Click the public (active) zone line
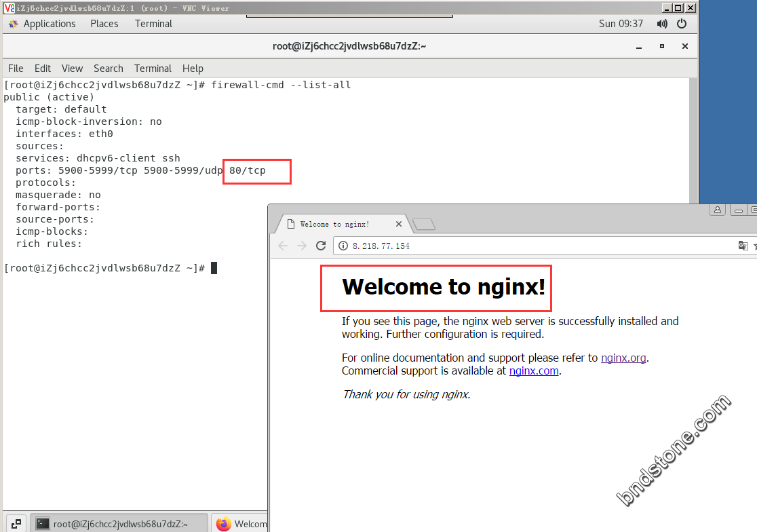This screenshot has width=757, height=532. 49,97
